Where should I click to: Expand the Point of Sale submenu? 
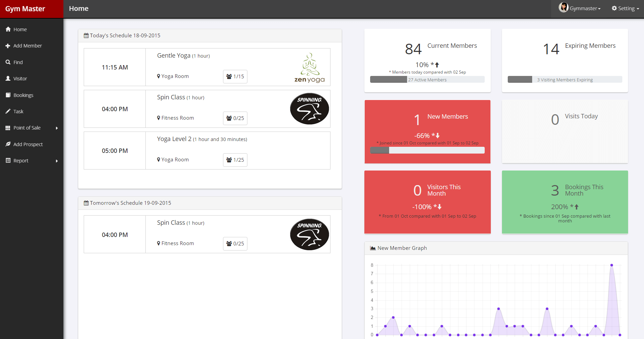pyautogui.click(x=57, y=128)
